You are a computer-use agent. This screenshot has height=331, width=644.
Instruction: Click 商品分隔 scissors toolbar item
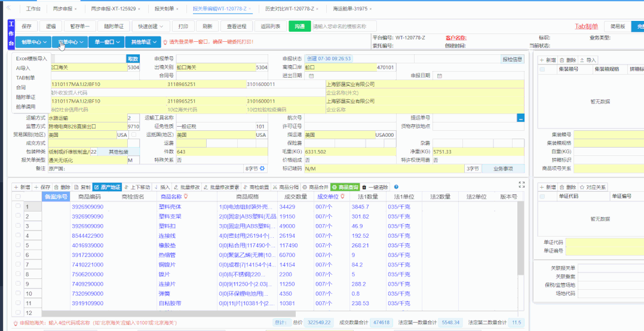(286, 187)
